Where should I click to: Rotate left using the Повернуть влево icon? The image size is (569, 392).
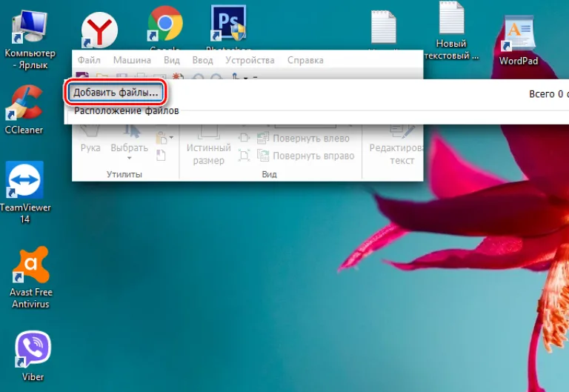click(263, 139)
